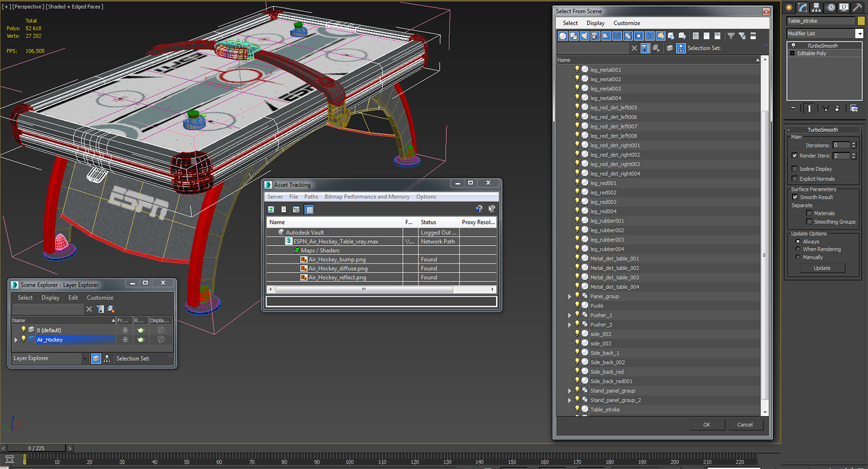
Task: Select the When Rendering update option
Action: click(798, 249)
